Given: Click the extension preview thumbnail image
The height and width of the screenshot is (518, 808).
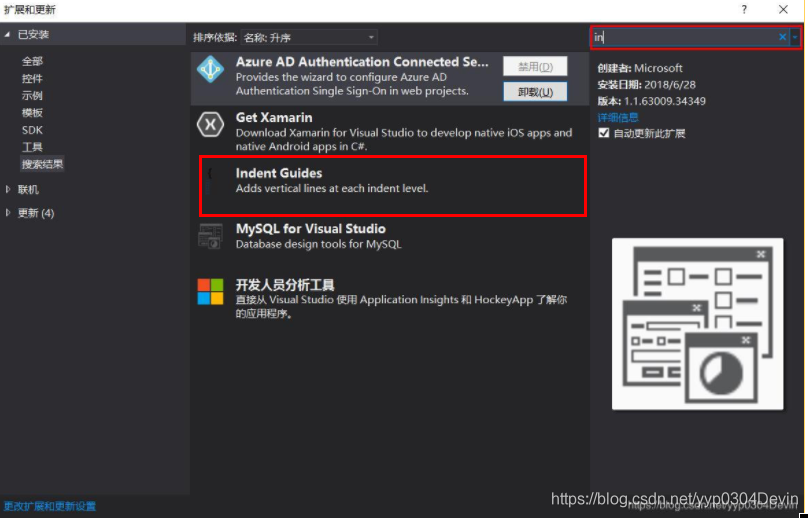Looking at the screenshot, I should (697, 324).
